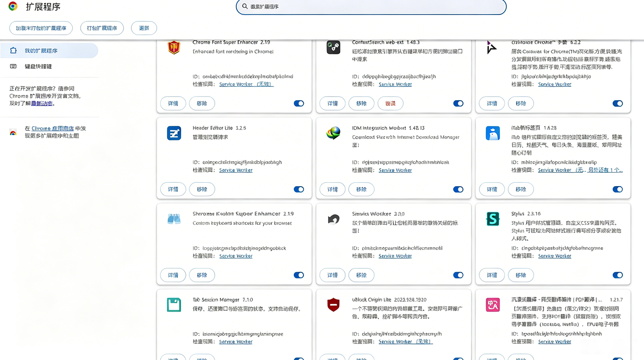
Task: Click the Header Editor Lite blue icon
Action: click(174, 133)
